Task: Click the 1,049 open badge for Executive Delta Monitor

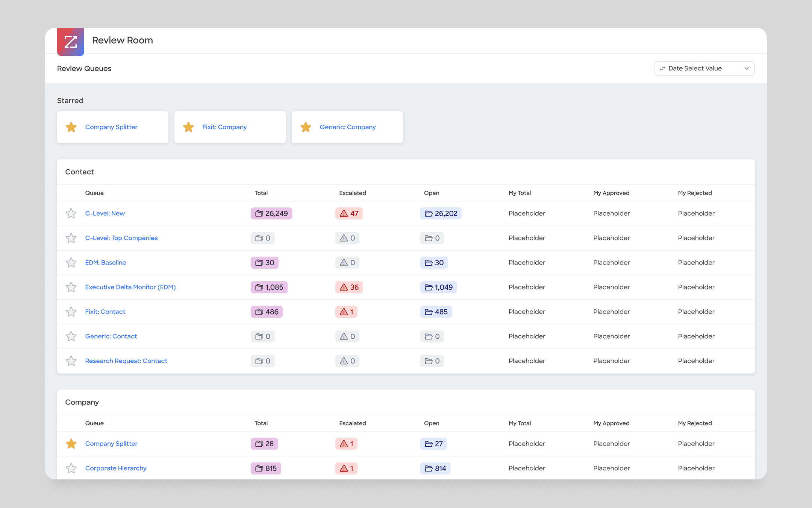Action: click(438, 287)
